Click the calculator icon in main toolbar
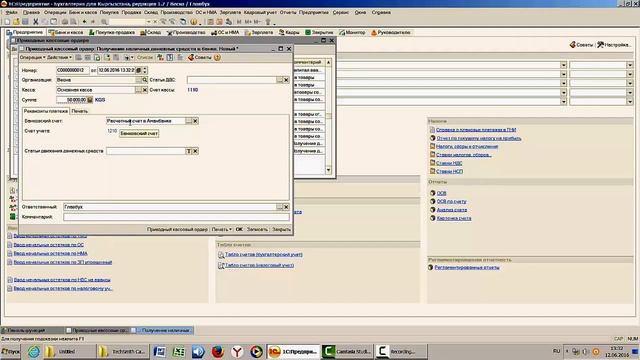Image resolution: width=640 pixels, height=360 pixels. click(210, 22)
